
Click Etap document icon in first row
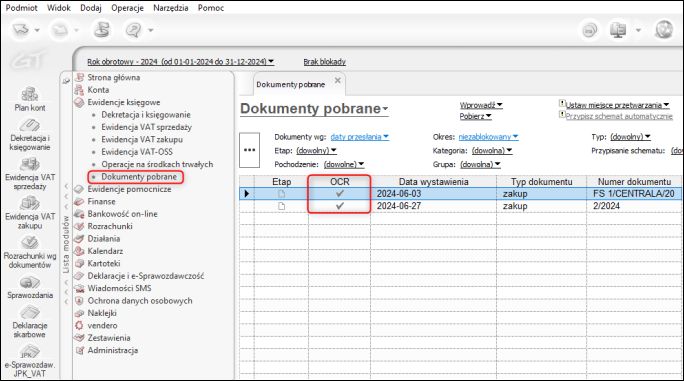[281, 193]
